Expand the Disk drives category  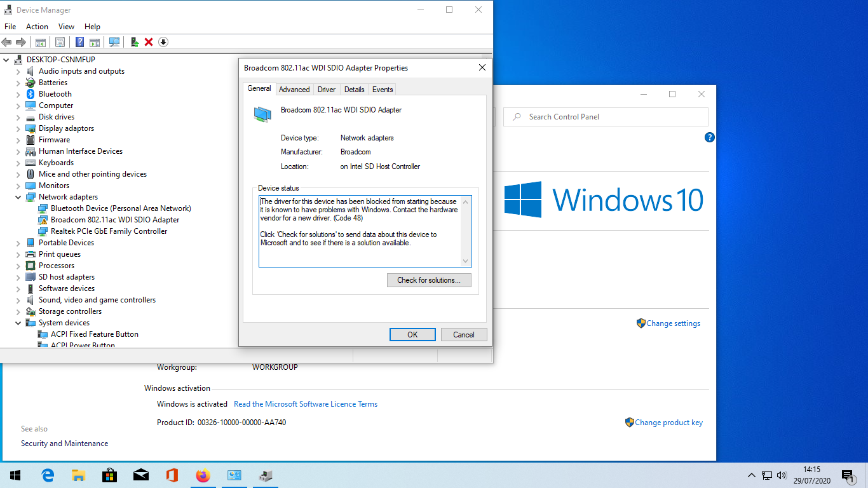point(18,117)
